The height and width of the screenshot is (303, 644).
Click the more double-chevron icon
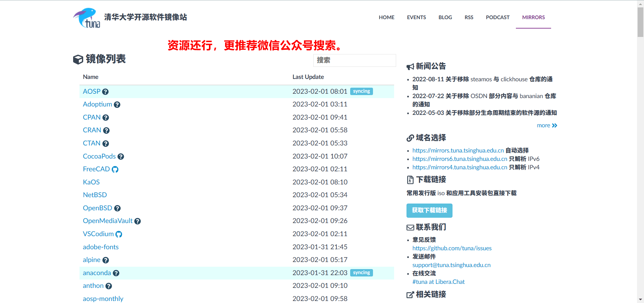pos(554,126)
